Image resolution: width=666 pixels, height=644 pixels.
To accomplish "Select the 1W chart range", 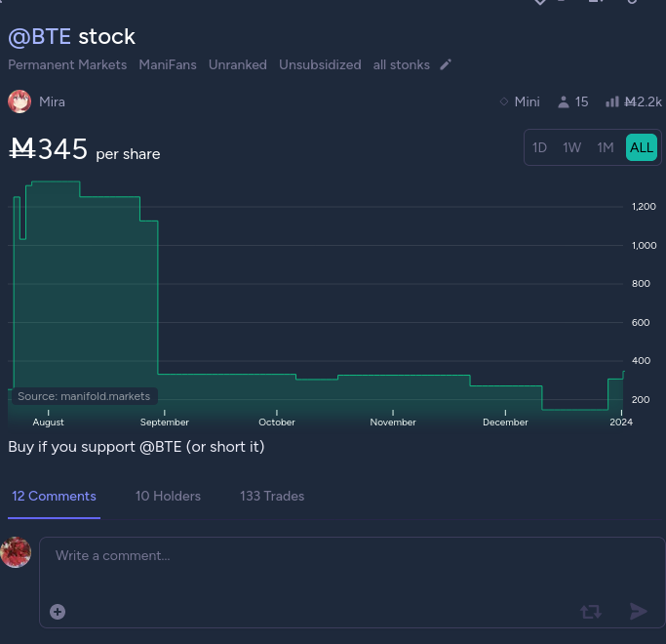I will 571,147.
